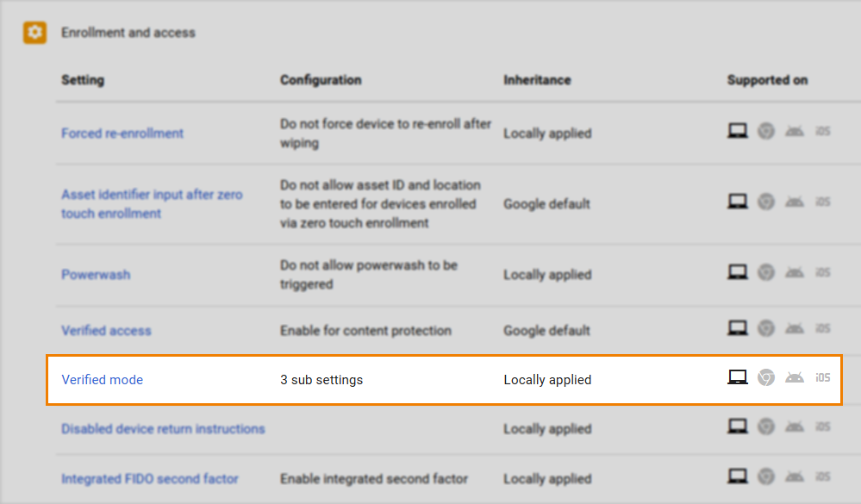Click the orange Enrollment and access gear icon
This screenshot has width=861, height=504.
pos(34,33)
